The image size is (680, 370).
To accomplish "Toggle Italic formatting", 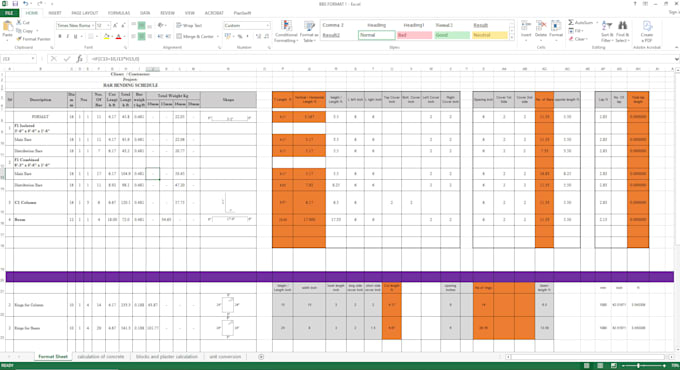I will pos(68,36).
